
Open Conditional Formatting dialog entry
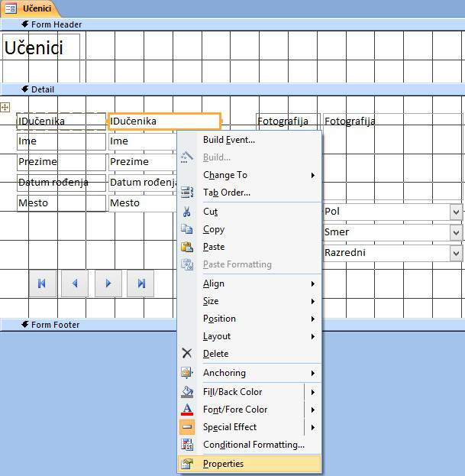coord(249,445)
